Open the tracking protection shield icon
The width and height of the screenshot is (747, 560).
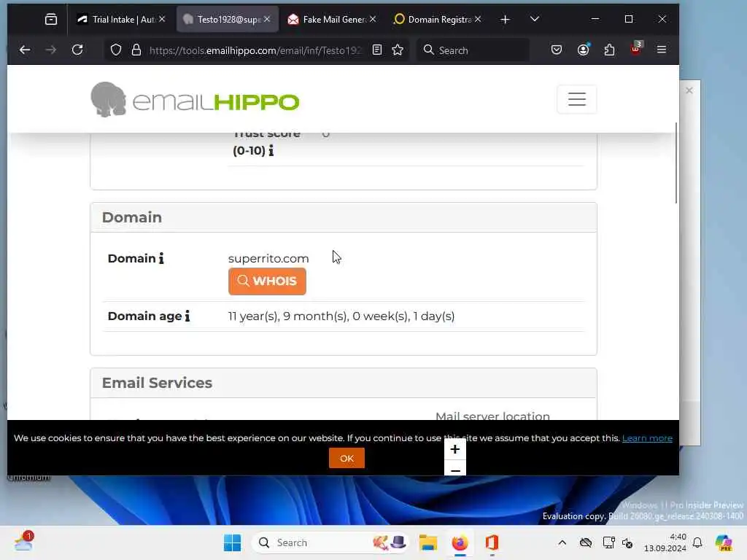pos(116,50)
